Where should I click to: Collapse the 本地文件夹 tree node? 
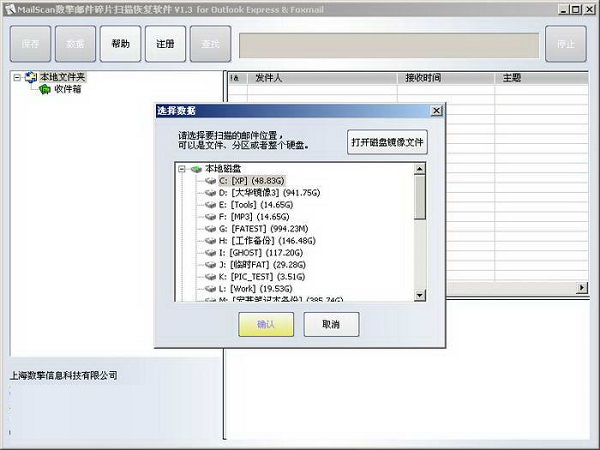18,77
